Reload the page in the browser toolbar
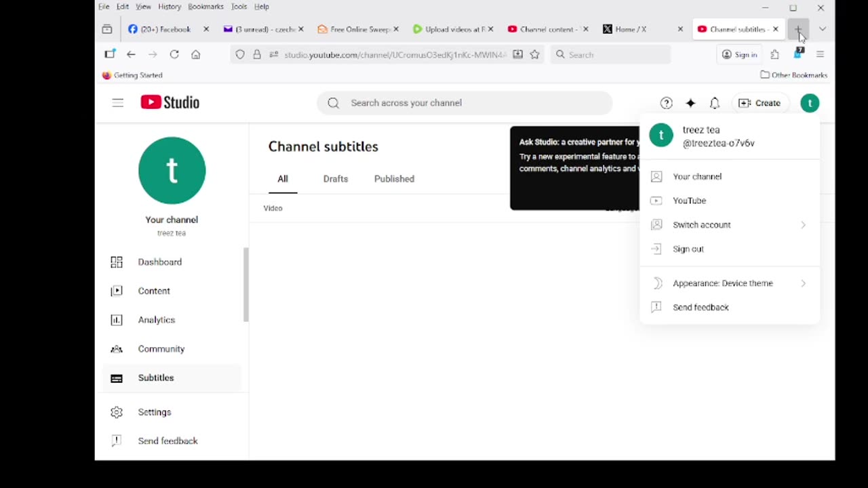Image resolution: width=868 pixels, height=488 pixels. click(174, 55)
